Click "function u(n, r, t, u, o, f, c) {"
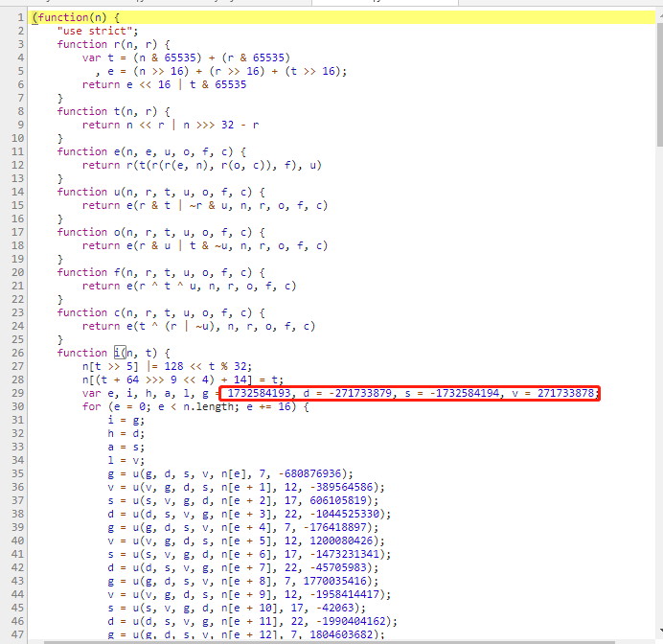Viewport: 663px width, 644px height. coord(161,192)
